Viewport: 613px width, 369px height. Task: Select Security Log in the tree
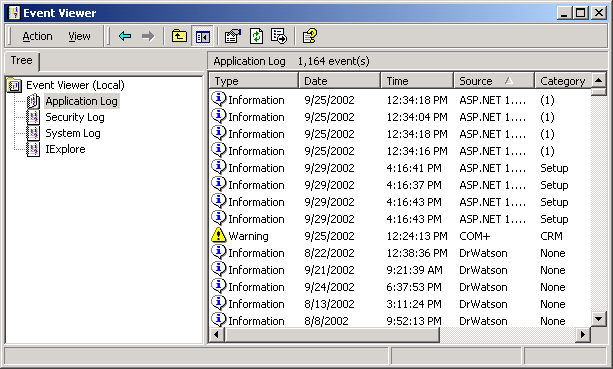[x=75, y=117]
